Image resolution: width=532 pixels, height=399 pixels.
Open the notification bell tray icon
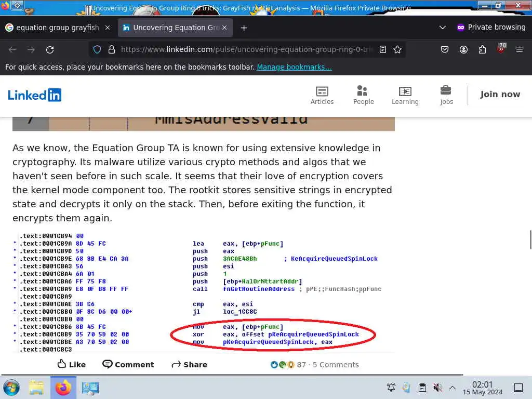[391, 388]
